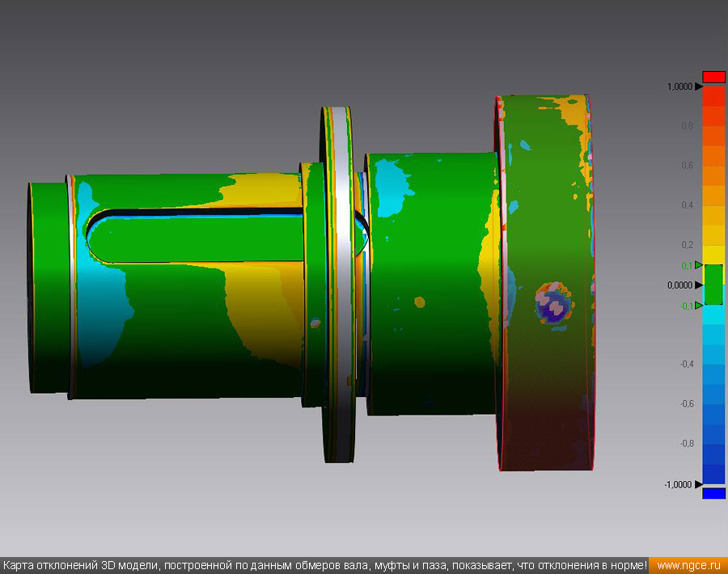Click the "-0,4" scale label
Screen dimensions: 728x574
(x=686, y=365)
